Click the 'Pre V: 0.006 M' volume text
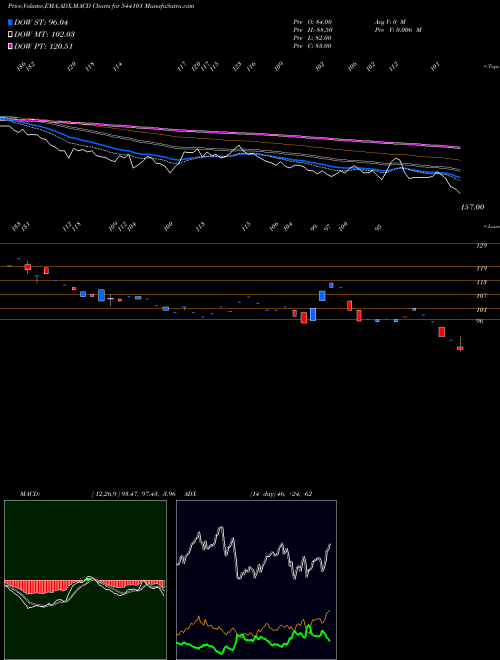The height and width of the screenshot is (660, 500). point(398,30)
